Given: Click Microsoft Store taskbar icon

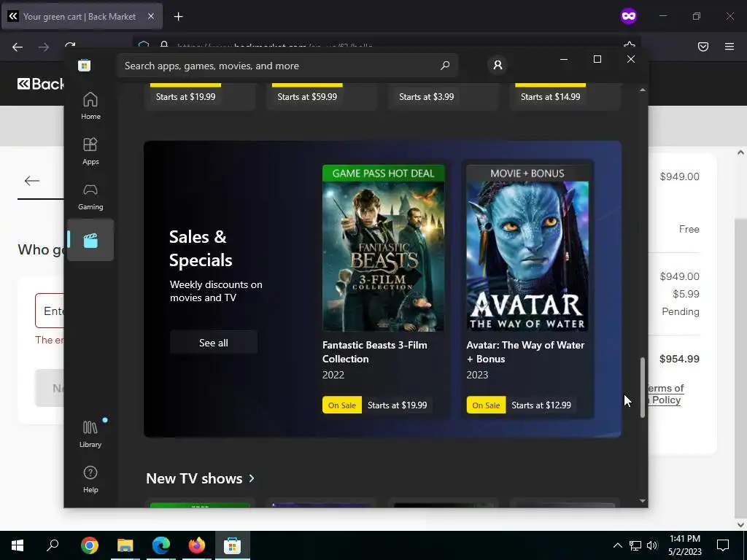Looking at the screenshot, I should pos(233,545).
